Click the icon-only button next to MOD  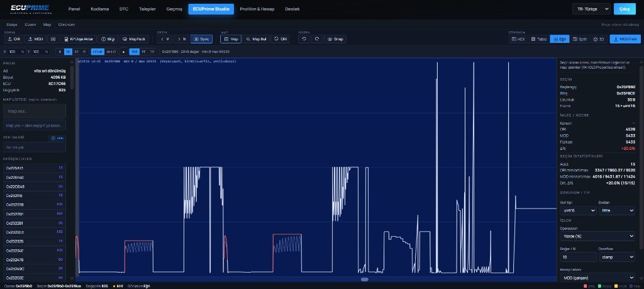53,39
